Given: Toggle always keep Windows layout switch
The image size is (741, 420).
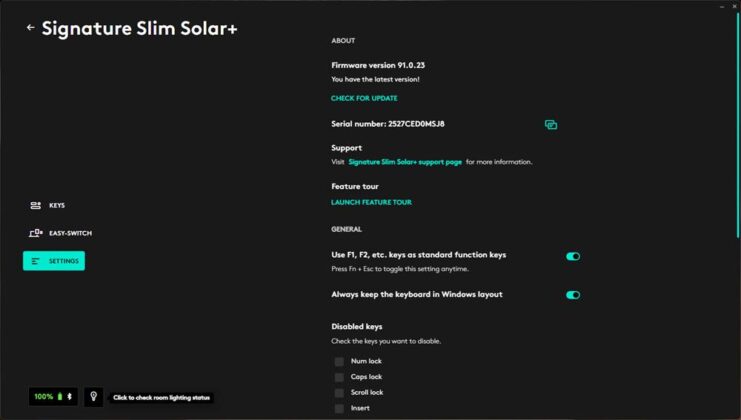Looking at the screenshot, I should coord(573,295).
